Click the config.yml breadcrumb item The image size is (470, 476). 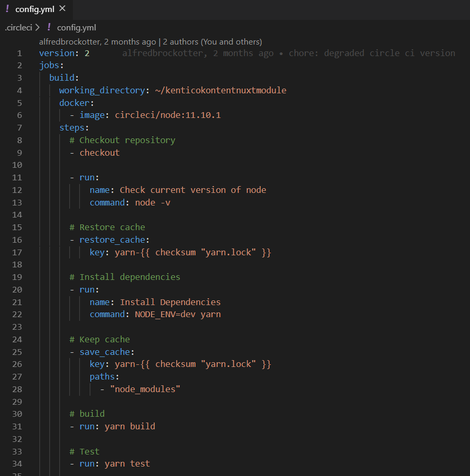point(76,28)
